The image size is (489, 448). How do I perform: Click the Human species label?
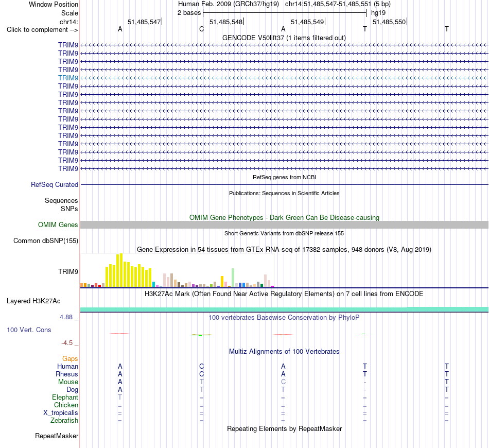pyautogui.click(x=67, y=366)
